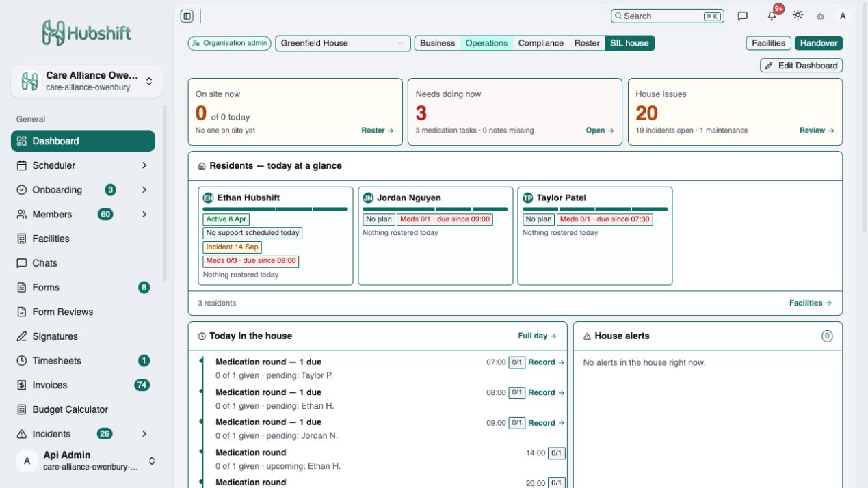
Task: Click the Forms document icon
Action: click(x=21, y=288)
